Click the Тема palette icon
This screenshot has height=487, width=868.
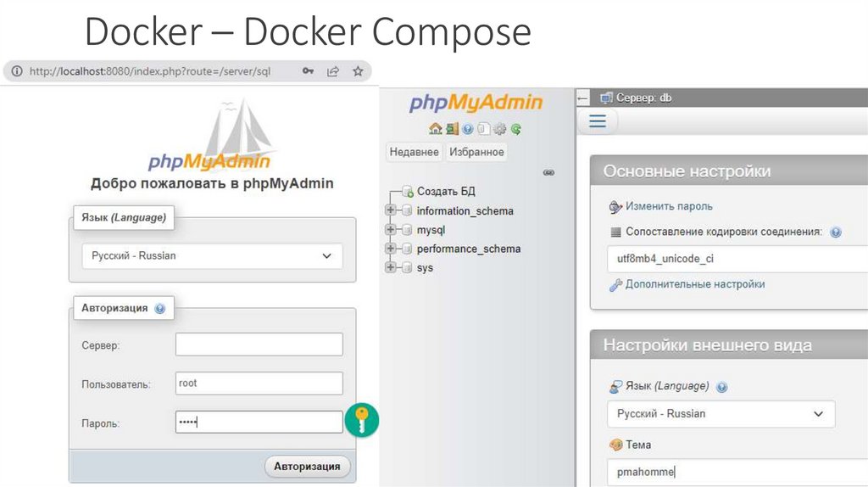coord(615,445)
